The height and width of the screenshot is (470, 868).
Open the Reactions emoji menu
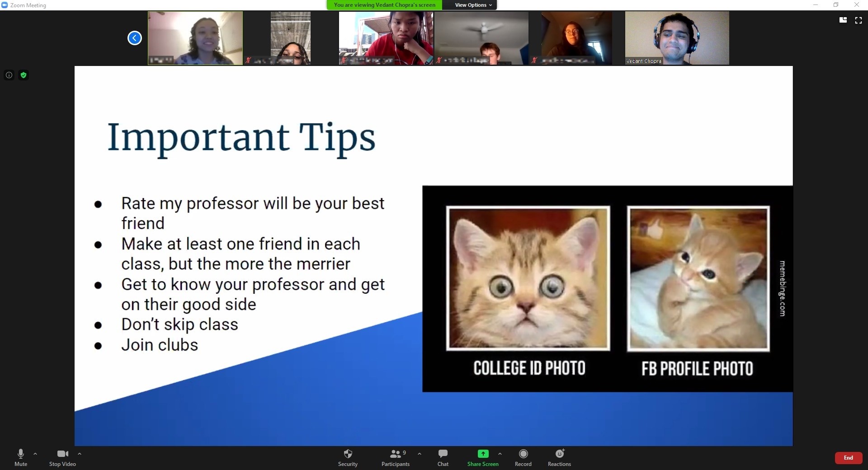pyautogui.click(x=559, y=457)
